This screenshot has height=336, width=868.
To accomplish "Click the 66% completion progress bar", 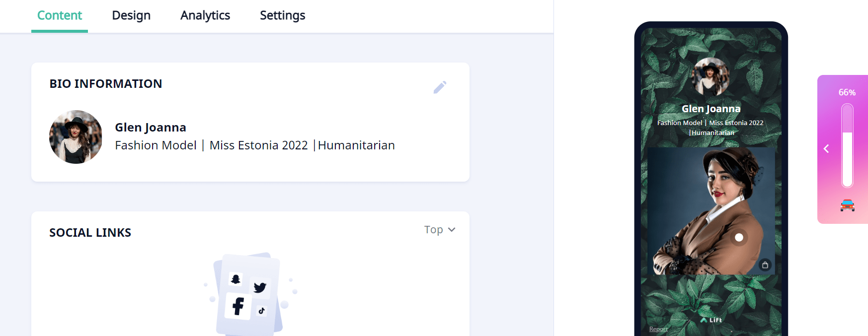I will click(x=847, y=145).
